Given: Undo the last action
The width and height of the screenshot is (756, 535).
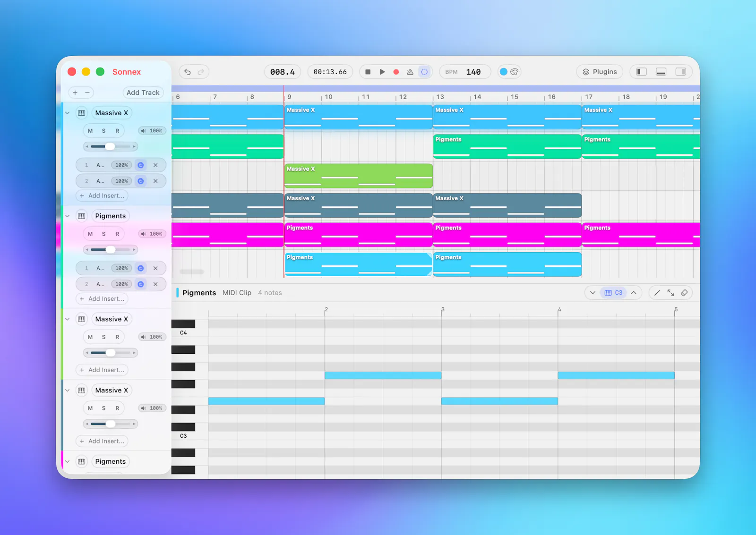Looking at the screenshot, I should [188, 72].
